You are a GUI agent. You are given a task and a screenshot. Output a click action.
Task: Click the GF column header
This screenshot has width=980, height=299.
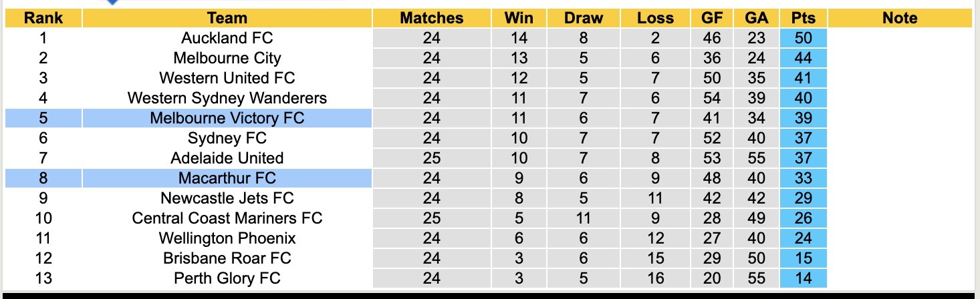pos(712,18)
